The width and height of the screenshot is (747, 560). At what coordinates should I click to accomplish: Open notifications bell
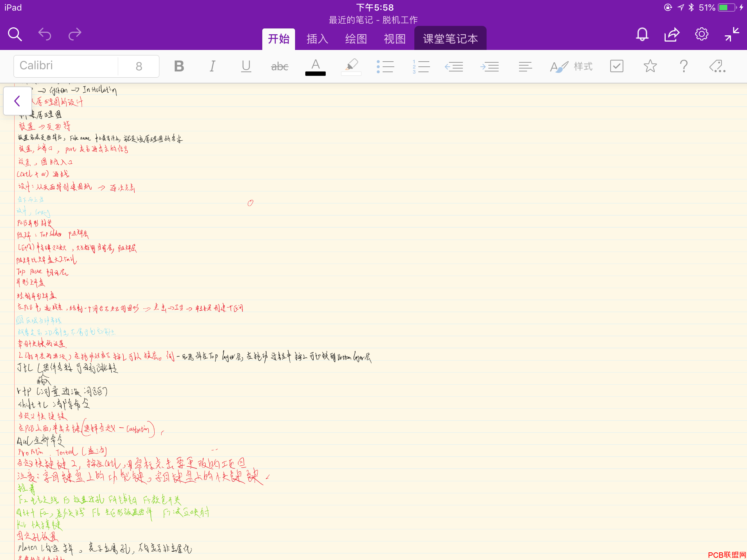coord(642,35)
